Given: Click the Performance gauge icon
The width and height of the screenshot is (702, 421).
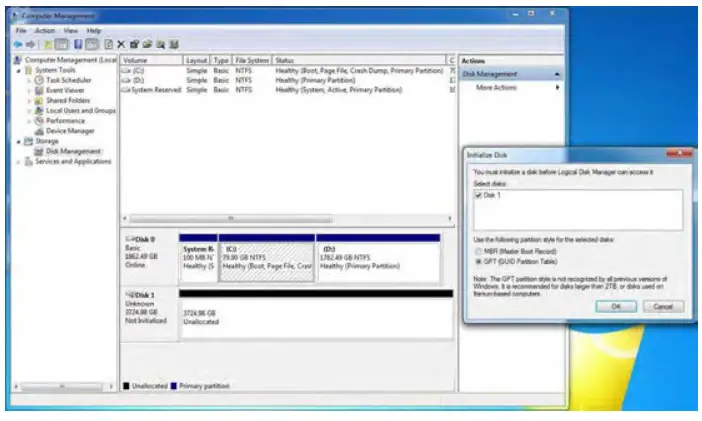Looking at the screenshot, I should tap(39, 121).
